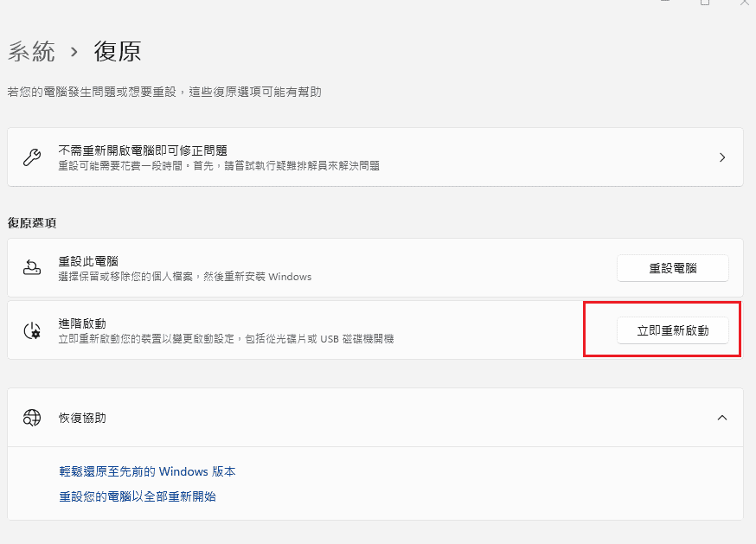This screenshot has width=756, height=544.
Task: Click the 復原 page title in the breadcrumb
Action: pos(117,52)
